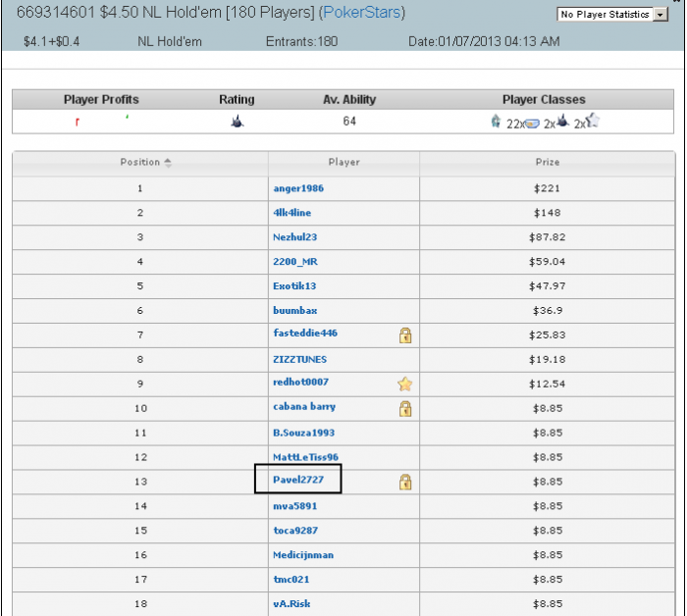Click the Prize column header

click(x=548, y=163)
